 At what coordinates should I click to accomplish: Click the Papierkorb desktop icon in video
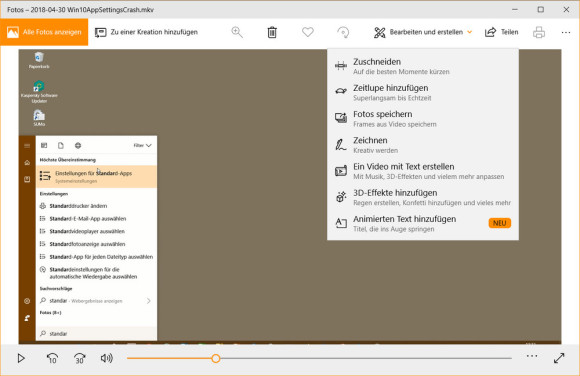39,60
